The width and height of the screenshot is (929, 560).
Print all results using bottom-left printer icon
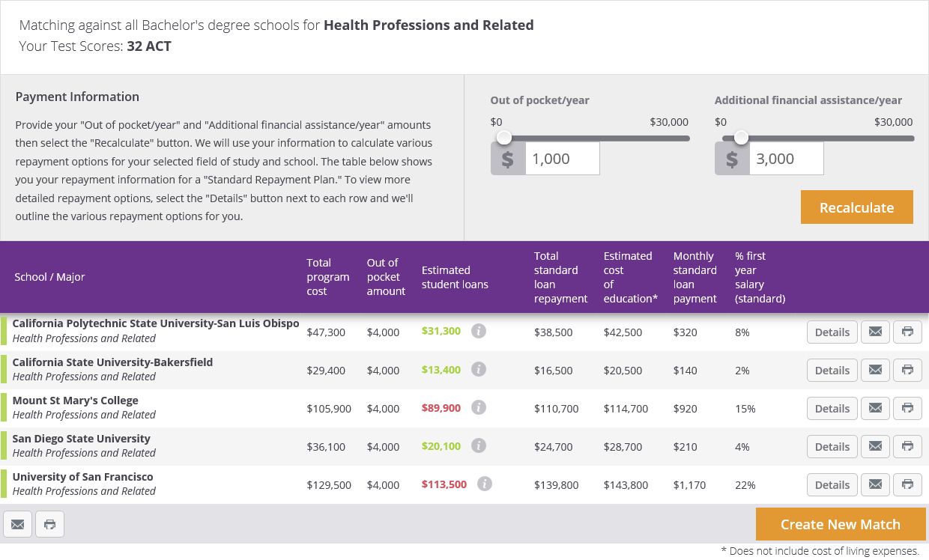pyautogui.click(x=49, y=524)
